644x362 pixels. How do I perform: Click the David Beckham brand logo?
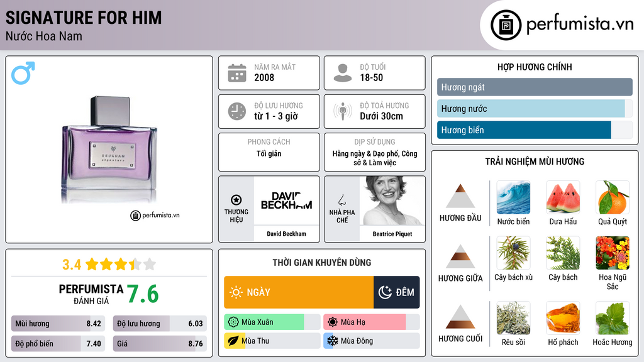286,200
